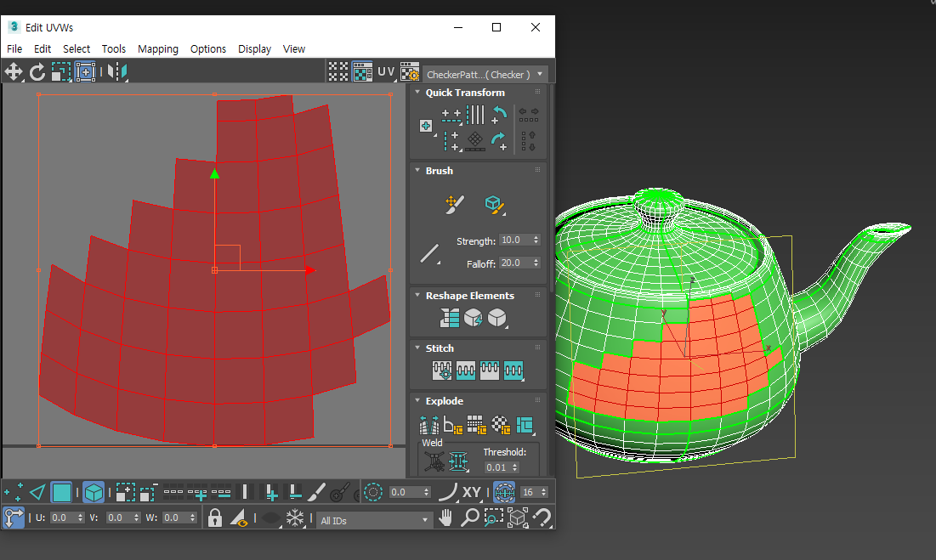Click Space Vertically arrows icon
Image resolution: width=936 pixels, height=560 pixels.
click(x=529, y=141)
